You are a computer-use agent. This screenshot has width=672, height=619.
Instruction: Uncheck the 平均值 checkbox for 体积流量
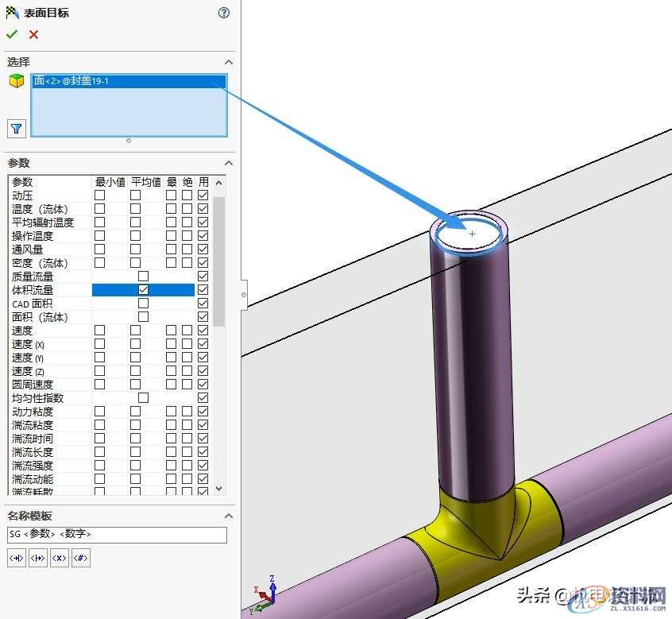(x=143, y=289)
